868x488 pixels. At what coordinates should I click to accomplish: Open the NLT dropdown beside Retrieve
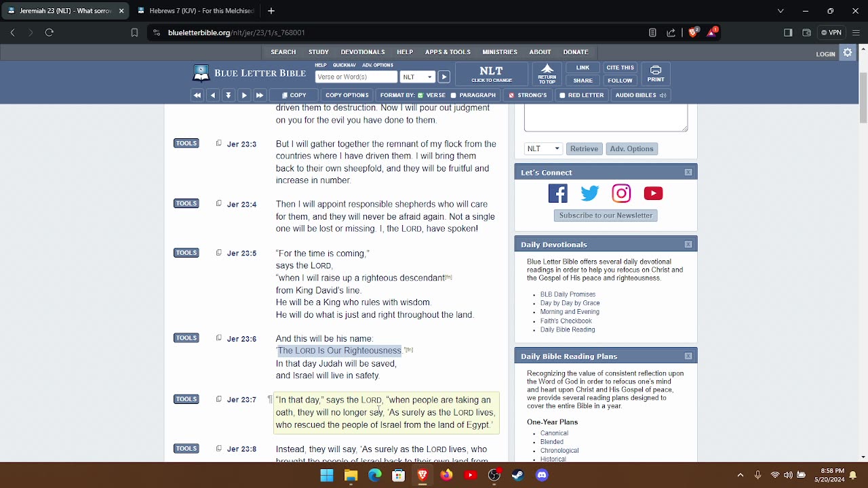pyautogui.click(x=543, y=149)
